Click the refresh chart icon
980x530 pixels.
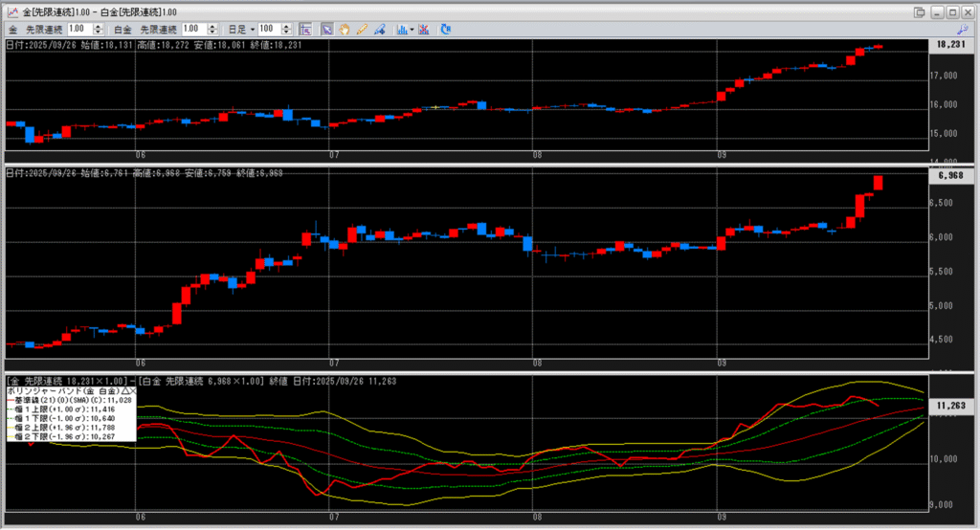pos(445,30)
